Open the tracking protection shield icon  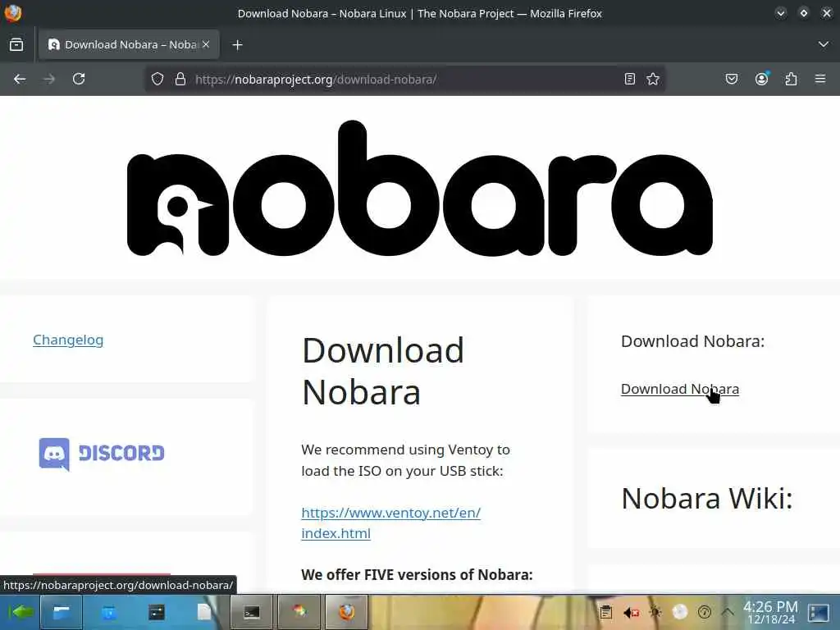pos(157,80)
